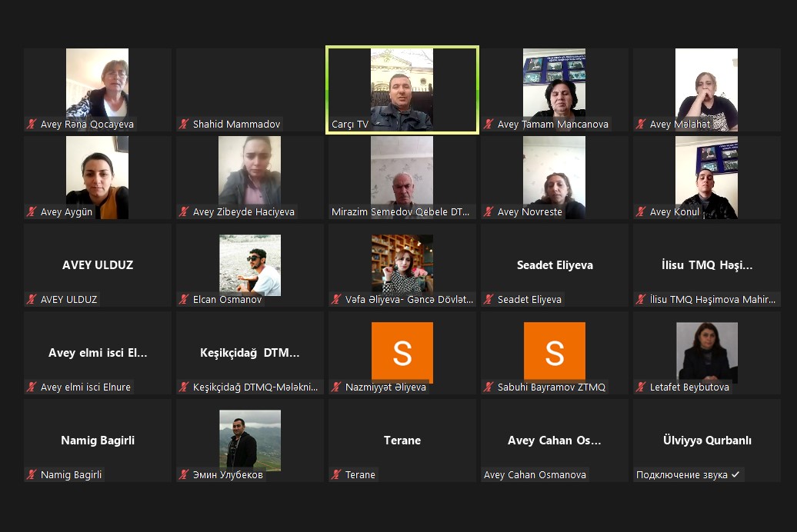Image resolution: width=797 pixels, height=532 pixels.
Task: Select the muted microphone icon for Эмин Улубеков
Action: [185, 474]
